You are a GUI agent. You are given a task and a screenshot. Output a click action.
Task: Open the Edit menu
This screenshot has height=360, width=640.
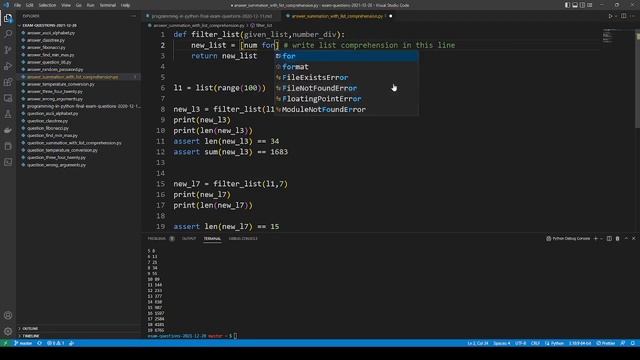coord(29,5)
